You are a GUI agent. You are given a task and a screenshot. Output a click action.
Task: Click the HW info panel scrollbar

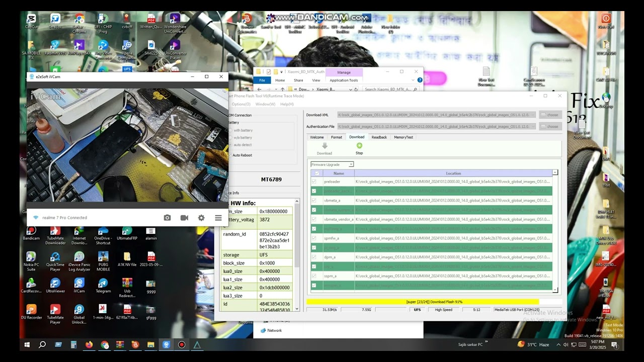297,255
